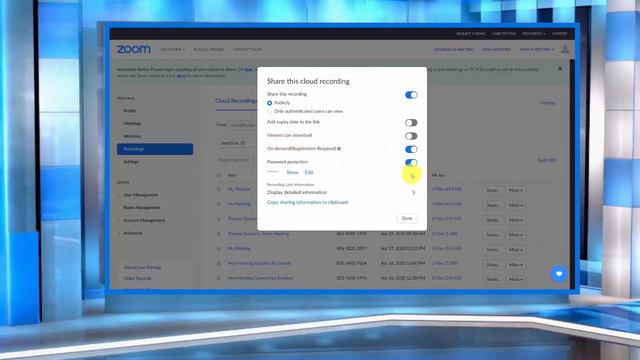640x360 pixels.
Task: Click the Zoom logo in header
Action: pyautogui.click(x=133, y=49)
